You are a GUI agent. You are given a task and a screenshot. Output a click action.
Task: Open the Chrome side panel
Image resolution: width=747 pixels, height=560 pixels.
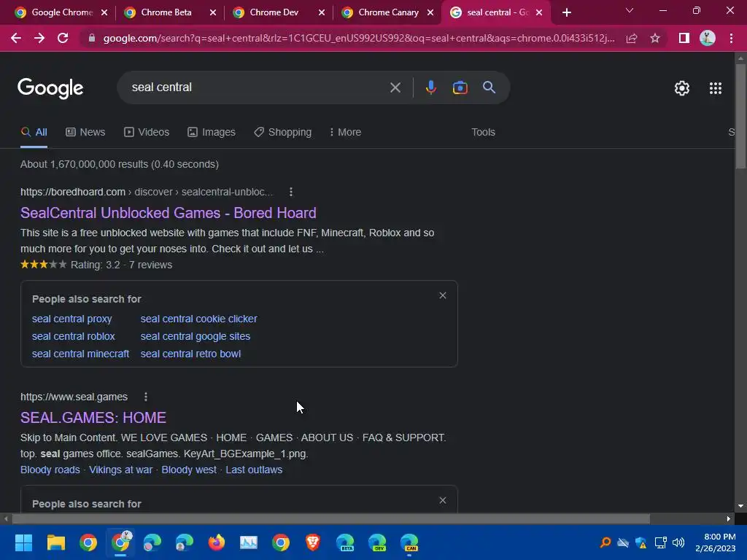click(x=684, y=38)
